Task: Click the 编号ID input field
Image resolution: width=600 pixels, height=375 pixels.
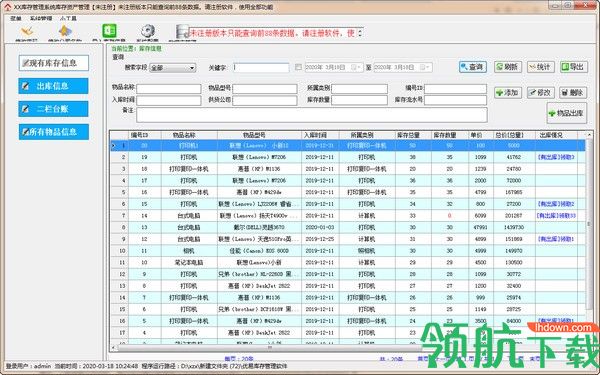Action: tap(455, 89)
